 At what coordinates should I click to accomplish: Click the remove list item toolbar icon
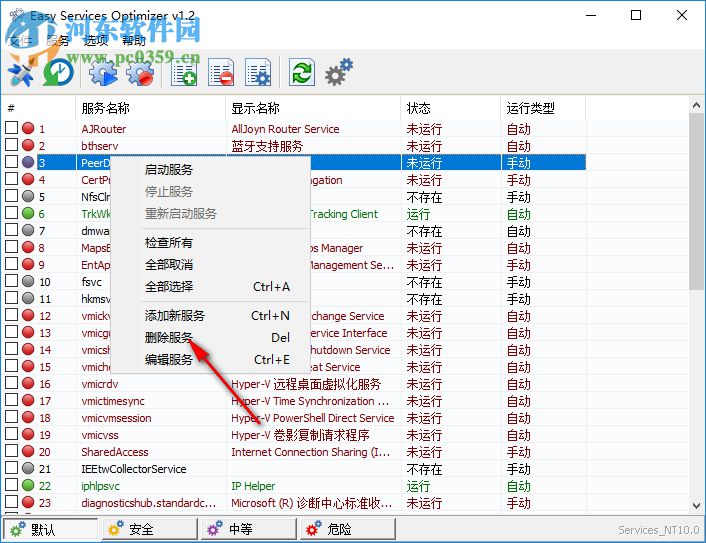(x=221, y=72)
